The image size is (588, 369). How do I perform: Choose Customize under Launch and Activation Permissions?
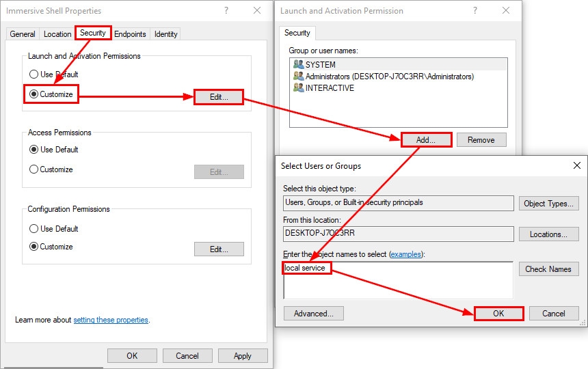click(x=34, y=94)
